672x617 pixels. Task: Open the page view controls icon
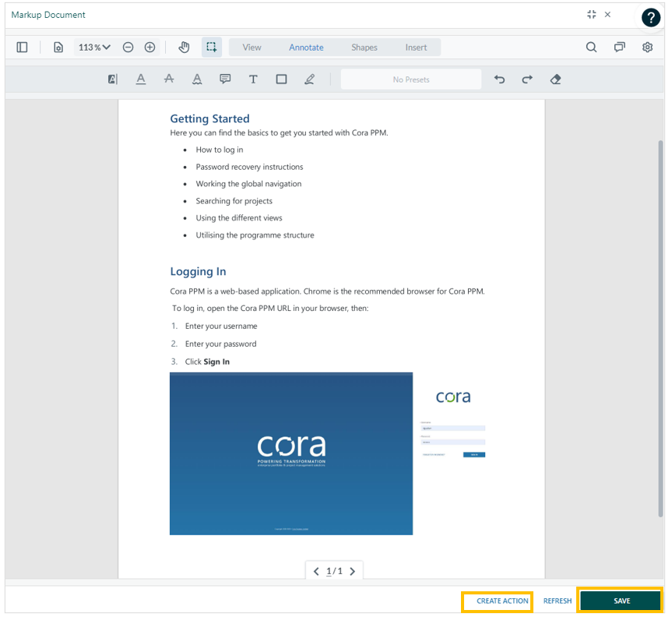click(x=58, y=48)
